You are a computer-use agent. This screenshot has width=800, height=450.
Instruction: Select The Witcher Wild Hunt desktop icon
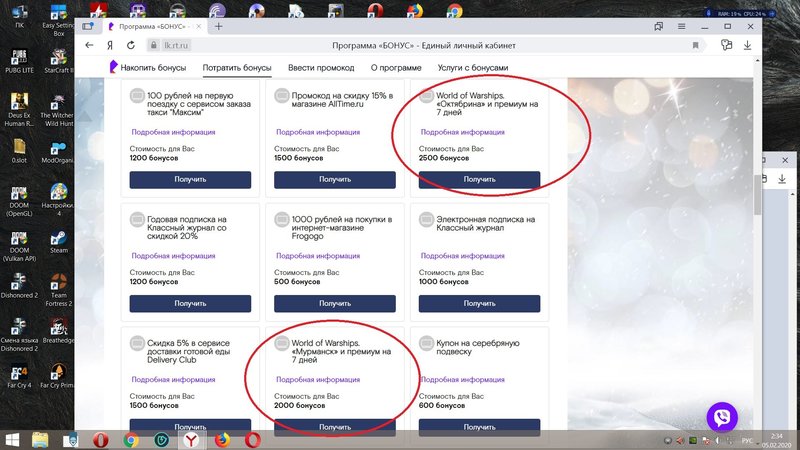pyautogui.click(x=57, y=110)
